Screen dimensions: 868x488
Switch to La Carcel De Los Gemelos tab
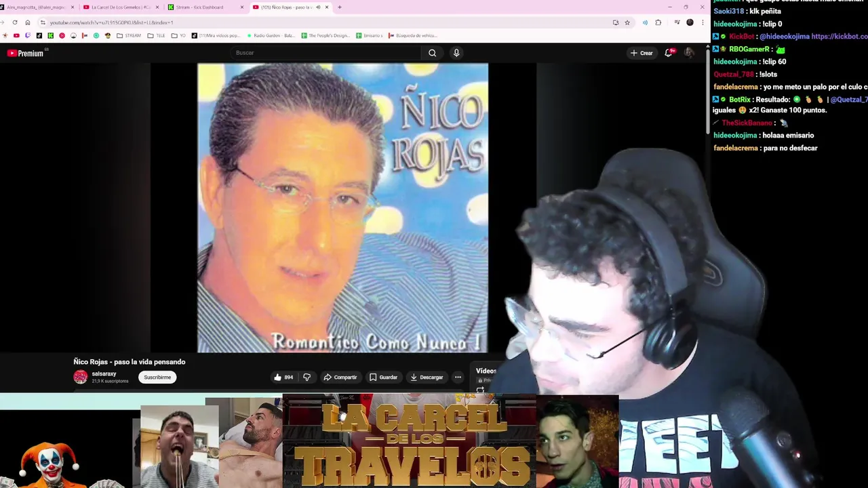pyautogui.click(x=121, y=7)
